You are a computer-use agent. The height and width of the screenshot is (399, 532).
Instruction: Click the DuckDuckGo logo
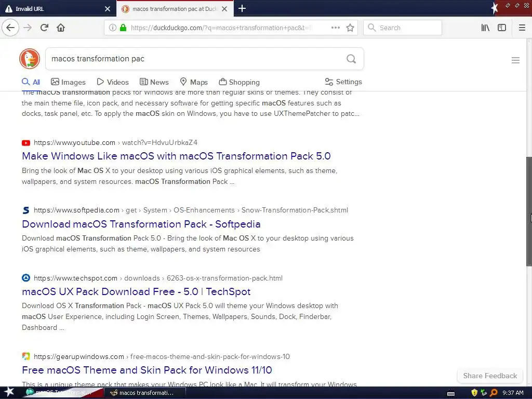tap(30, 59)
